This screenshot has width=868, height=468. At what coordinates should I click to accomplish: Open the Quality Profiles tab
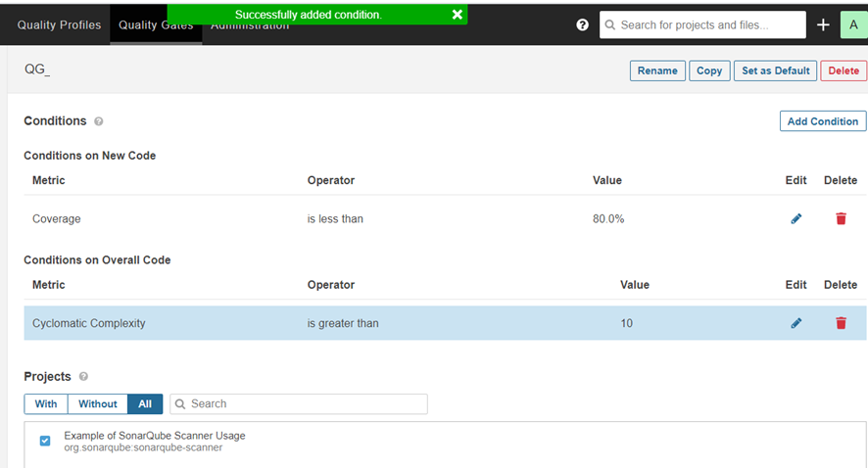(59, 24)
